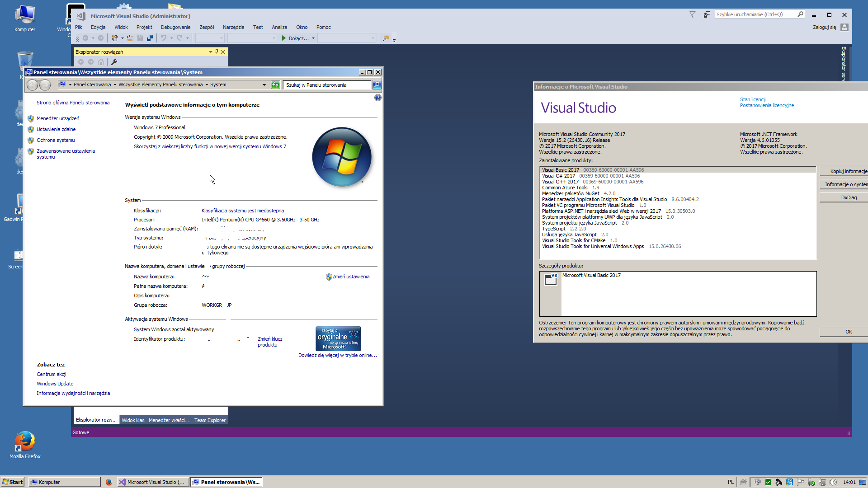Click the PL language indicator
This screenshot has height=488, width=868.
pos(731,482)
